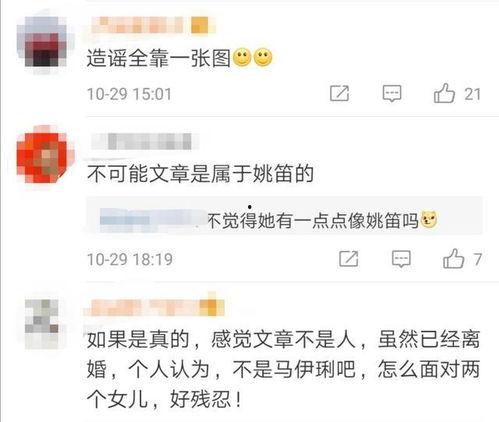Like the comment with 21 likes
The image size is (499, 422).
(457, 93)
